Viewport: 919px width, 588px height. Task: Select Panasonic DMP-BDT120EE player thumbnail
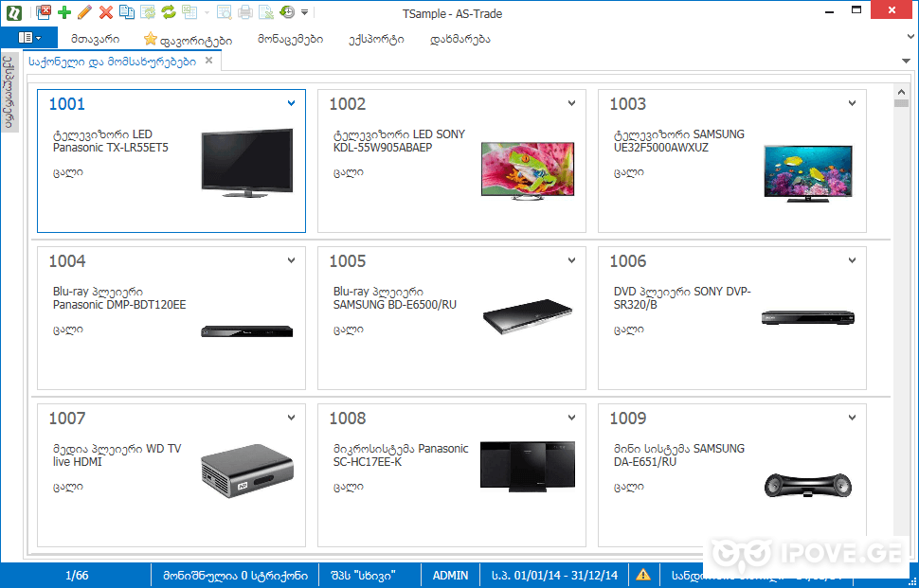pos(246,330)
